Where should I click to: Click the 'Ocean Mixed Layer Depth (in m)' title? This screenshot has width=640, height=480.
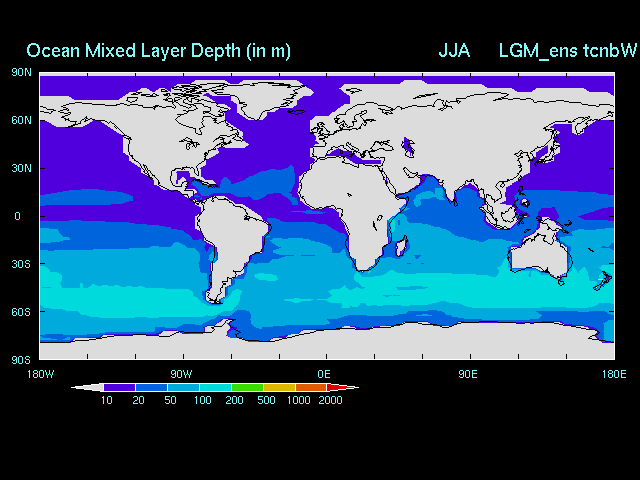pos(158,50)
